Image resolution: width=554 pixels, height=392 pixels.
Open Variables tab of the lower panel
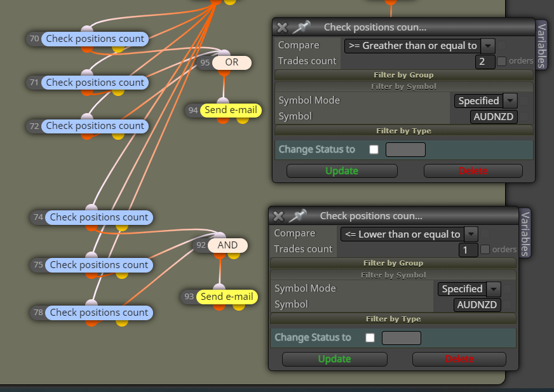pyautogui.click(x=525, y=233)
